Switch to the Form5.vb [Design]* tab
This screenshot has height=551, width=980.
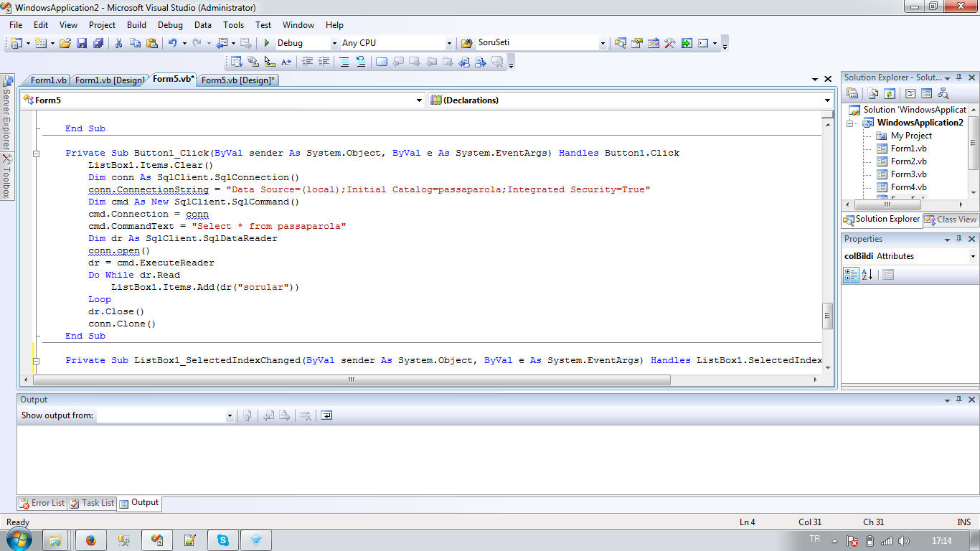(x=237, y=80)
